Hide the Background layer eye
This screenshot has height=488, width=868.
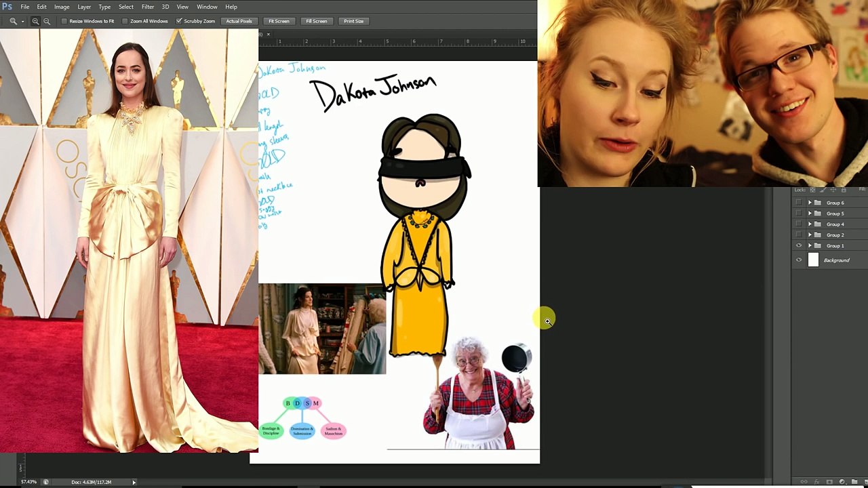[x=799, y=260]
